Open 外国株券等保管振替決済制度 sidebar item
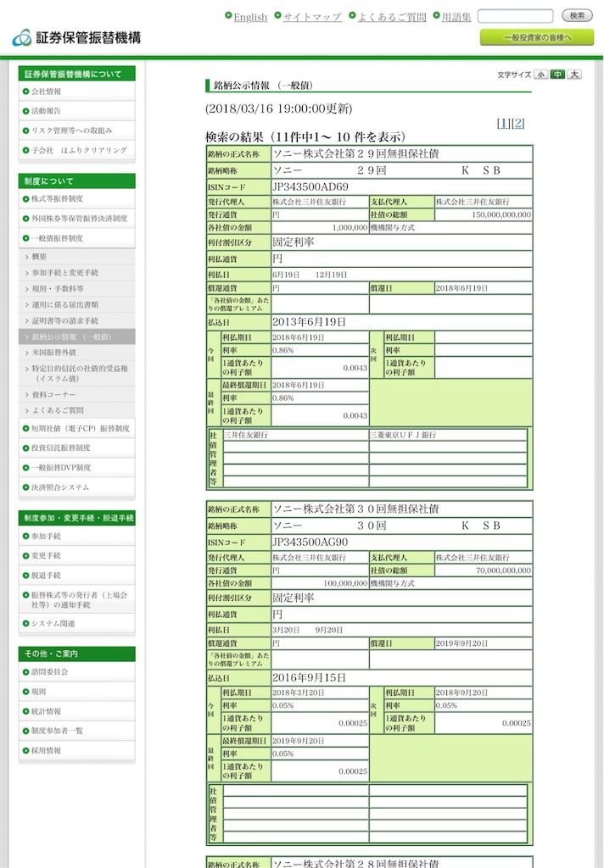Image resolution: width=604 pixels, height=868 pixels. [76, 218]
